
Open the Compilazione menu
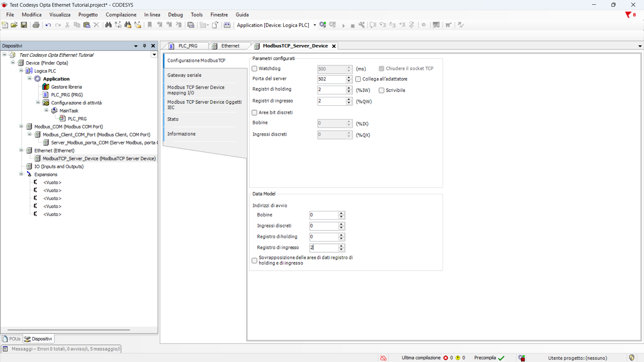[121, 15]
